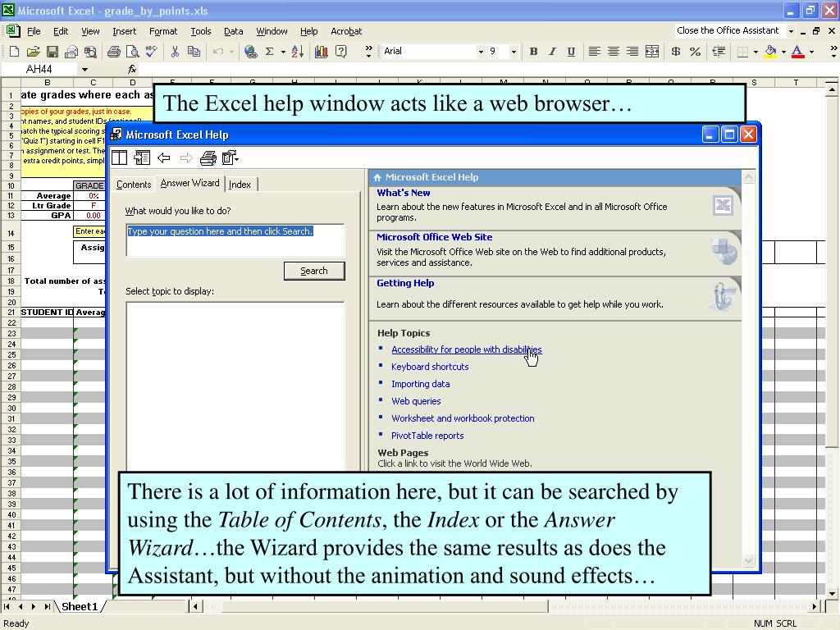This screenshot has width=840, height=630.
Task: Open the PivotTable reports help topic
Action: 427,436
